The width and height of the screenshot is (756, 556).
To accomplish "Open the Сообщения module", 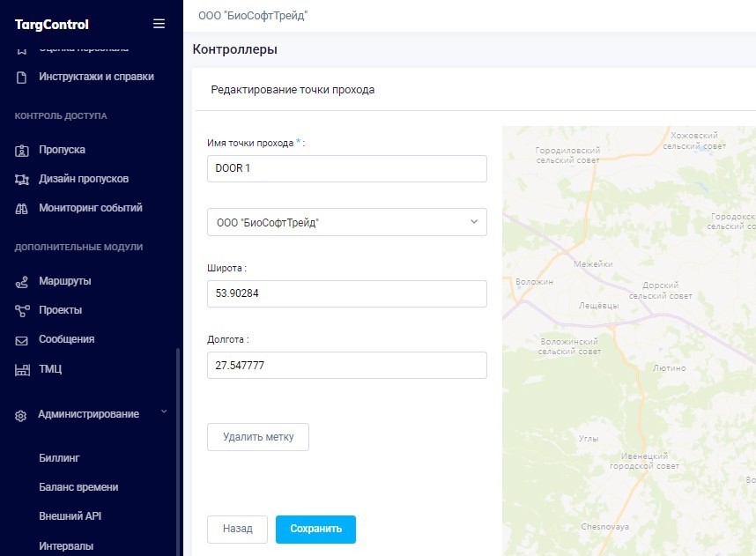I will click(67, 339).
